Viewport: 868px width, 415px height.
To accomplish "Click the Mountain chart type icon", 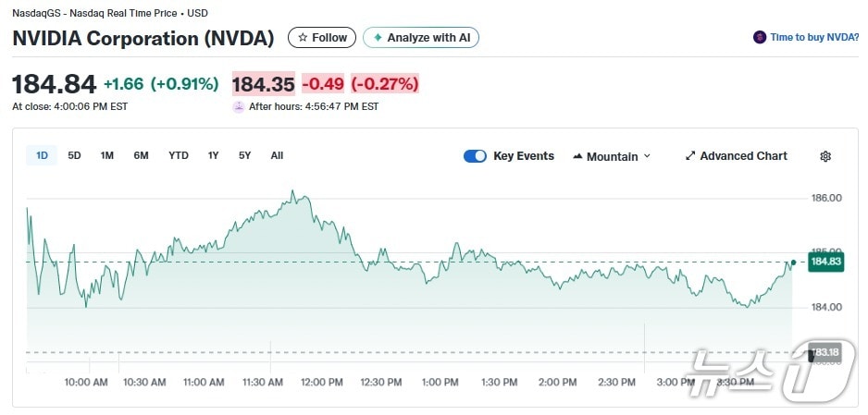I will [577, 156].
